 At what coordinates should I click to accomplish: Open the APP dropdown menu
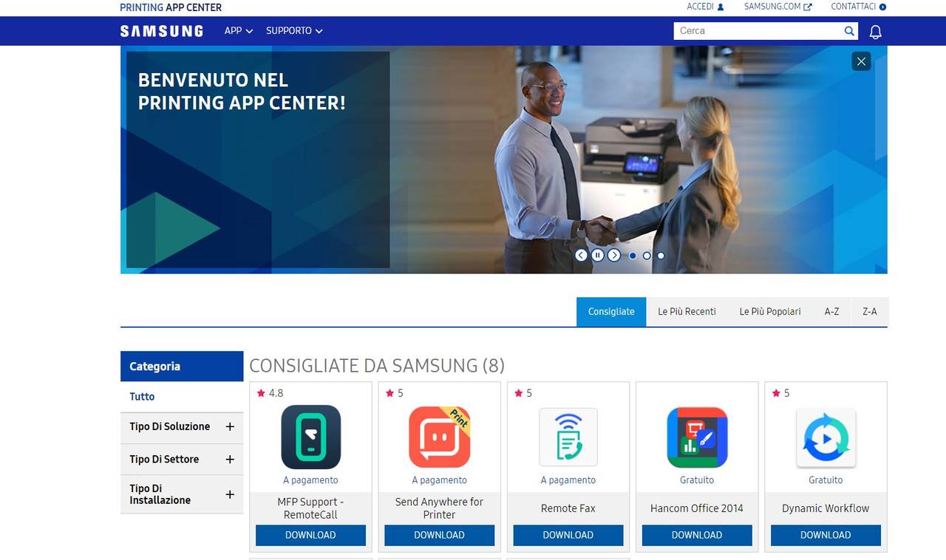238,31
